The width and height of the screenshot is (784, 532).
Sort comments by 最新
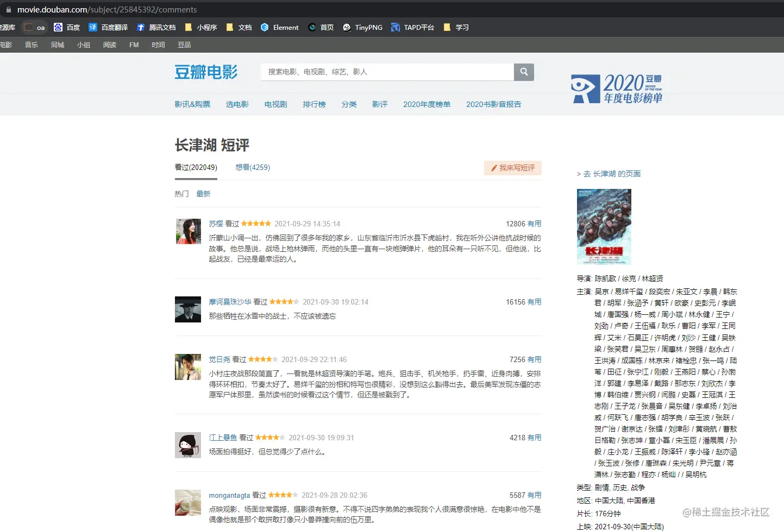tap(203, 194)
